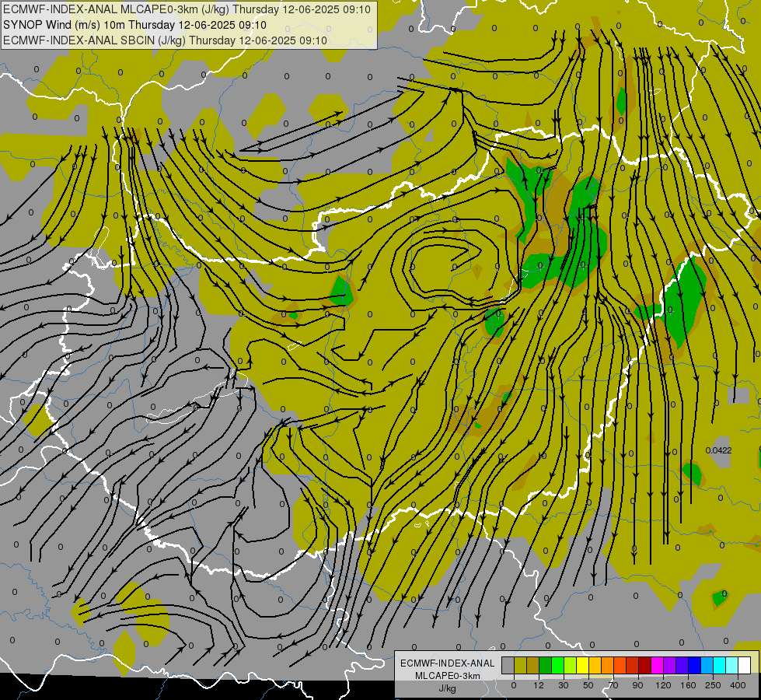The width and height of the screenshot is (761, 700).
Task: Click the cyan legend swatch
Action: click(x=720, y=665)
